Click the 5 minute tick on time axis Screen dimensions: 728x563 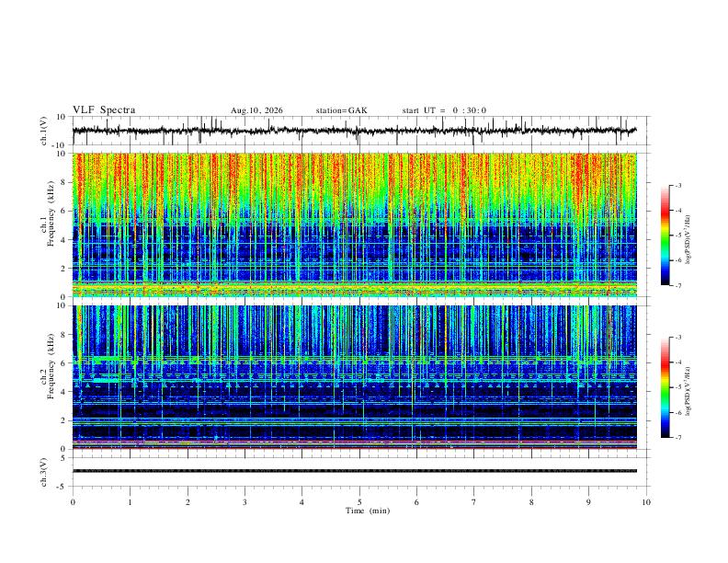(x=359, y=502)
